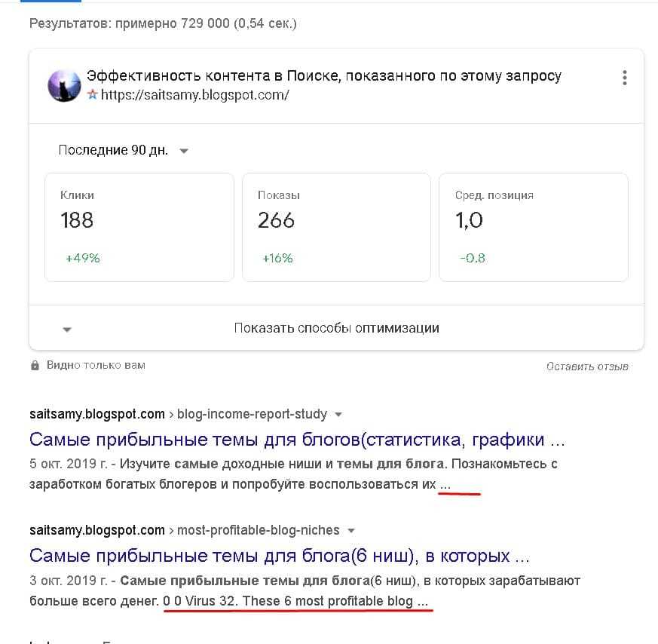Viewport: 658px width, 644px height.
Task: Open the https://saitsamy.blogspot.com/ link in the card
Action: click(x=194, y=96)
